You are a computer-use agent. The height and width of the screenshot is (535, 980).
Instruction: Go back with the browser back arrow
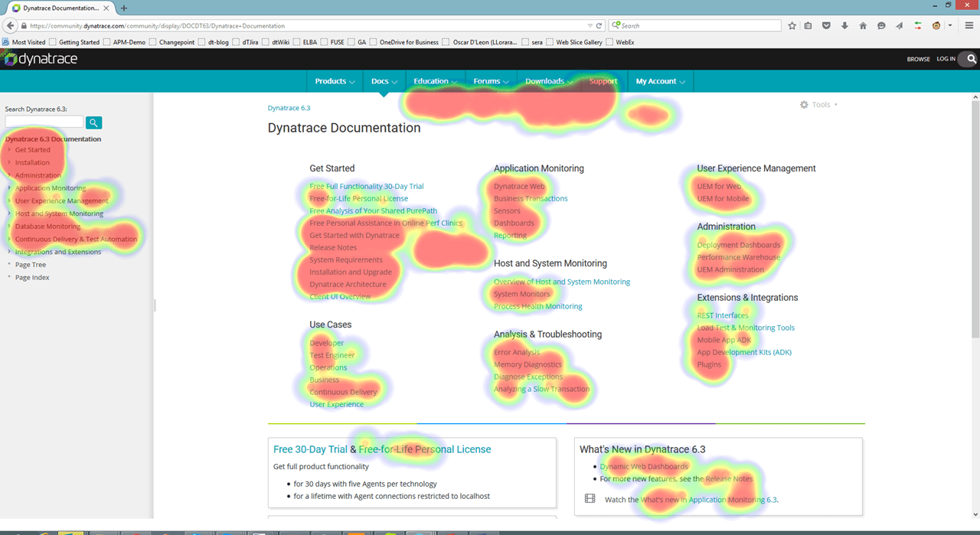tap(11, 25)
